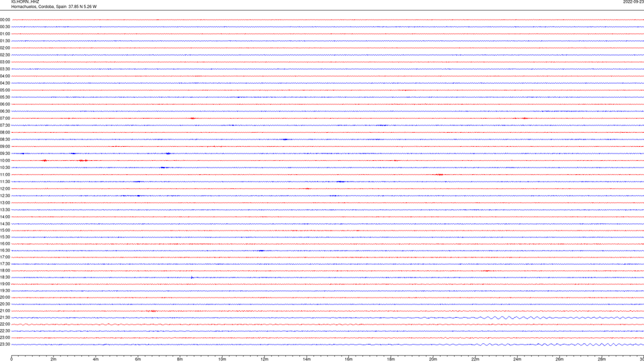Click the 2m tick on the minutes axis
The height and width of the screenshot is (362, 644).
54,359
